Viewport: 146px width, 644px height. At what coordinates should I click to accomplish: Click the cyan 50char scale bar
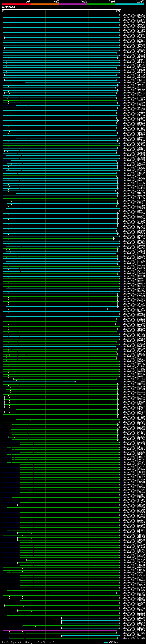106,642
